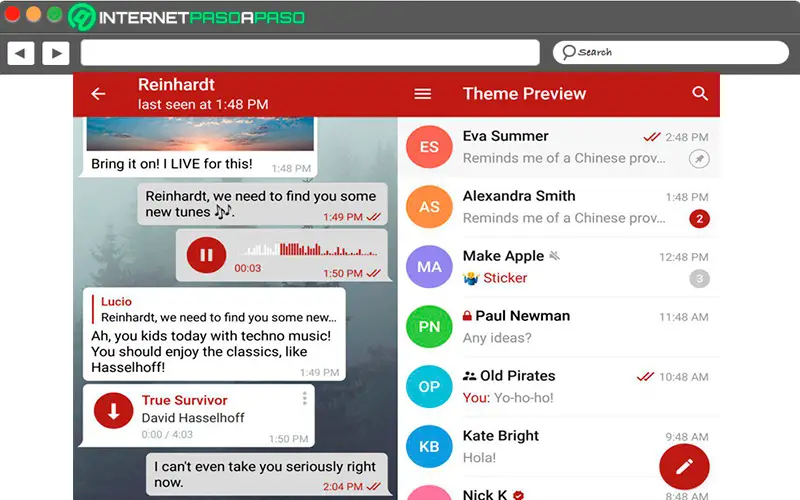
Task: Click the "we need to find you some new tunes" bubble
Action: 262,204
